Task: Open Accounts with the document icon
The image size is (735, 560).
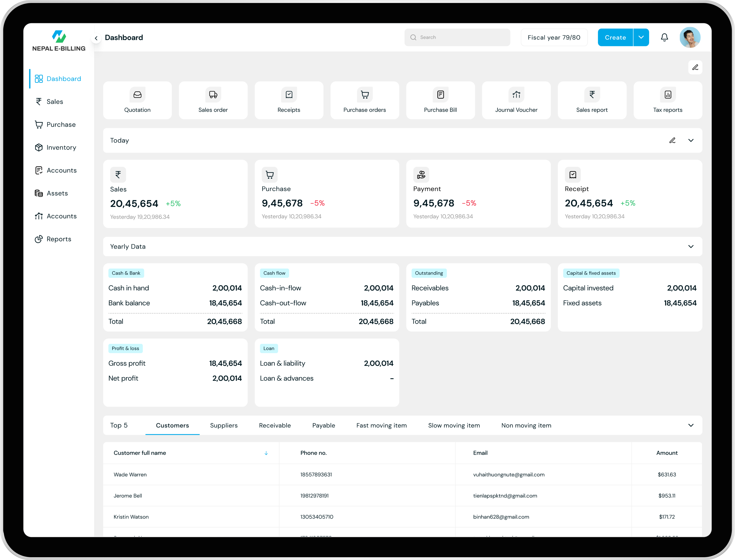Action: (56, 170)
